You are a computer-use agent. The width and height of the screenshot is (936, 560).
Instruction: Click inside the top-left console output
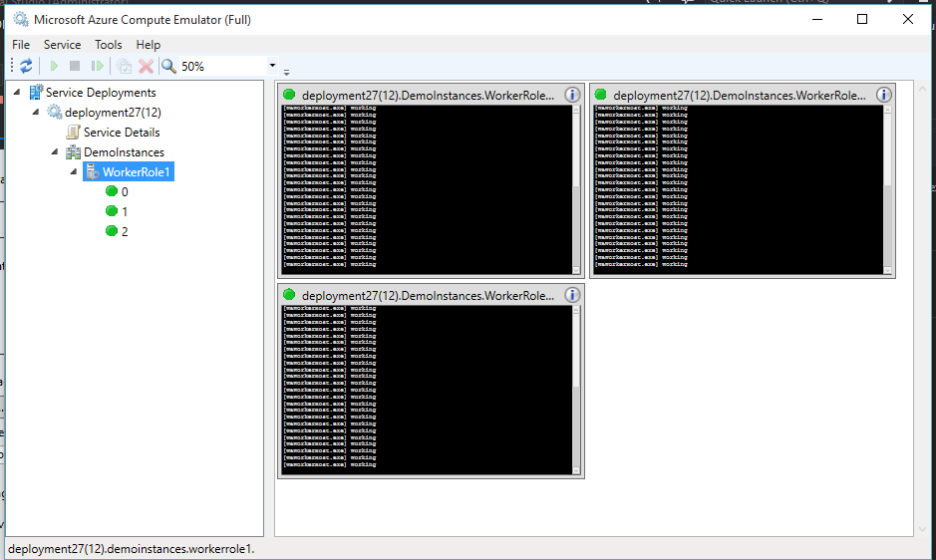point(427,189)
